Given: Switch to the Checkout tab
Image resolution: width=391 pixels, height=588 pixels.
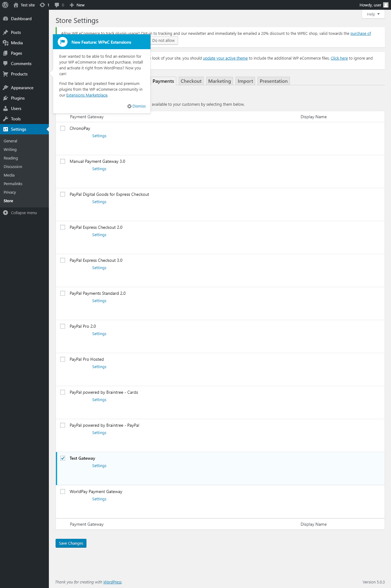Looking at the screenshot, I should (x=191, y=81).
